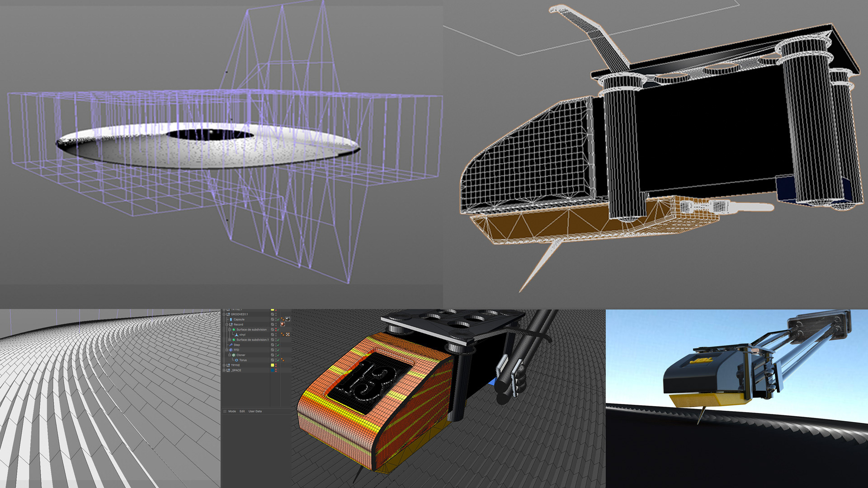Expand the _SPACE null group
This screenshot has height=488, width=868.
[224, 370]
